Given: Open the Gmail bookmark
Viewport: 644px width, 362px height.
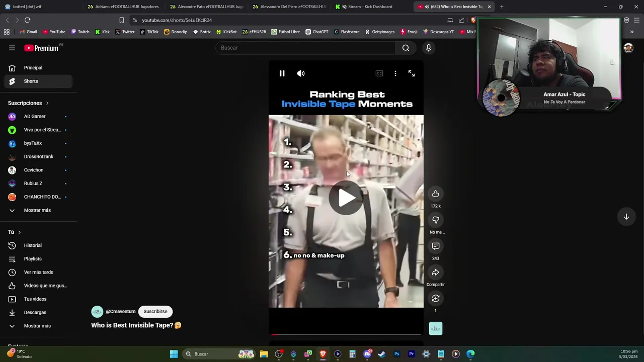Looking at the screenshot, I should click(x=28, y=32).
